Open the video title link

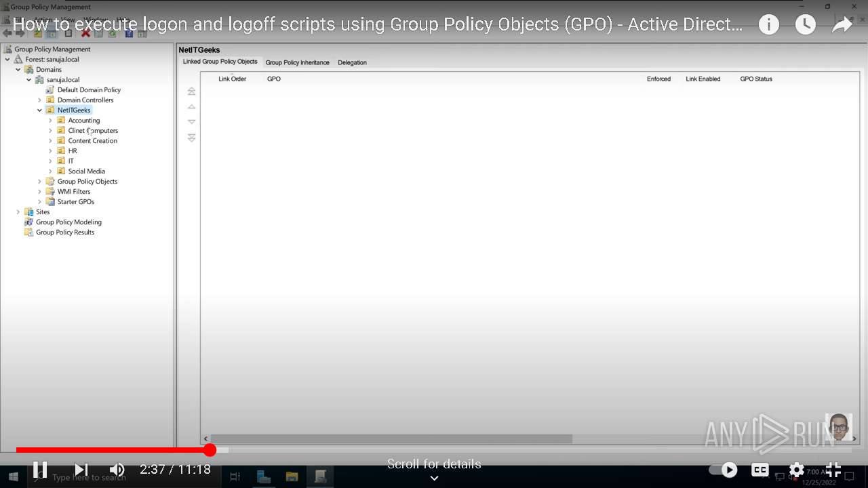pos(378,25)
